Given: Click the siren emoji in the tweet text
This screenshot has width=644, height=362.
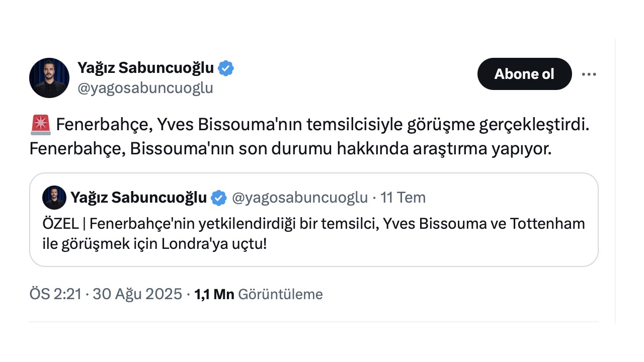Looking at the screenshot, I should 42,123.
